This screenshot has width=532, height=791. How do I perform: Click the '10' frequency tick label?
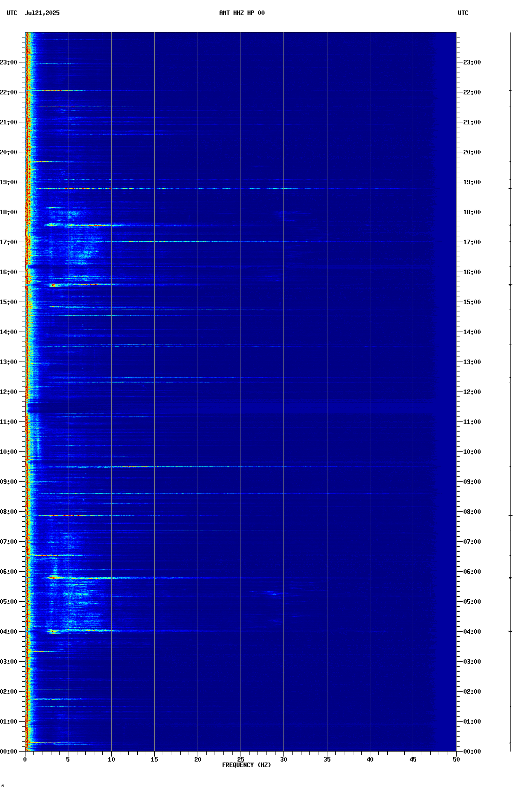pos(111,760)
